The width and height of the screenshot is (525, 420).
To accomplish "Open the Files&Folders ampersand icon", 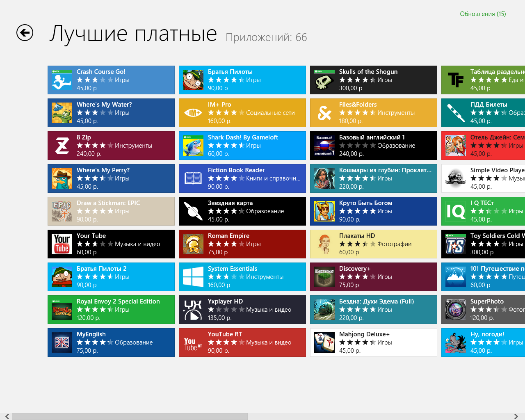I will click(x=324, y=113).
